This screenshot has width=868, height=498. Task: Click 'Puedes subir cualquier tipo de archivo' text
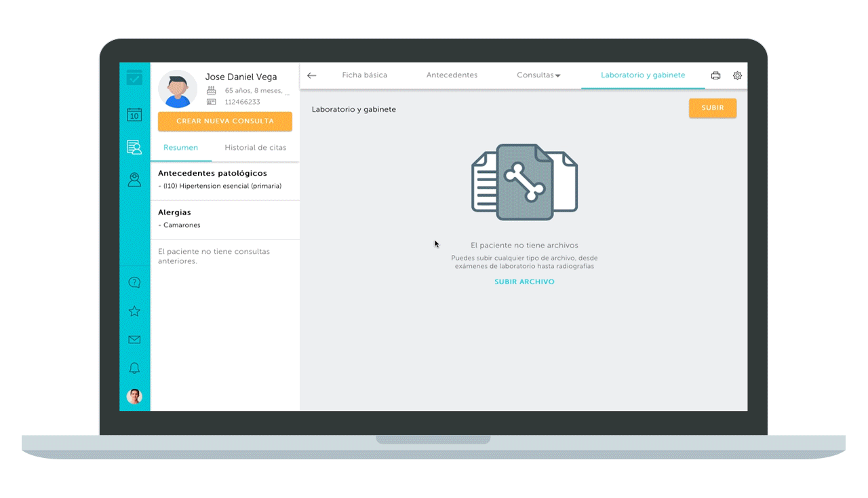(524, 262)
